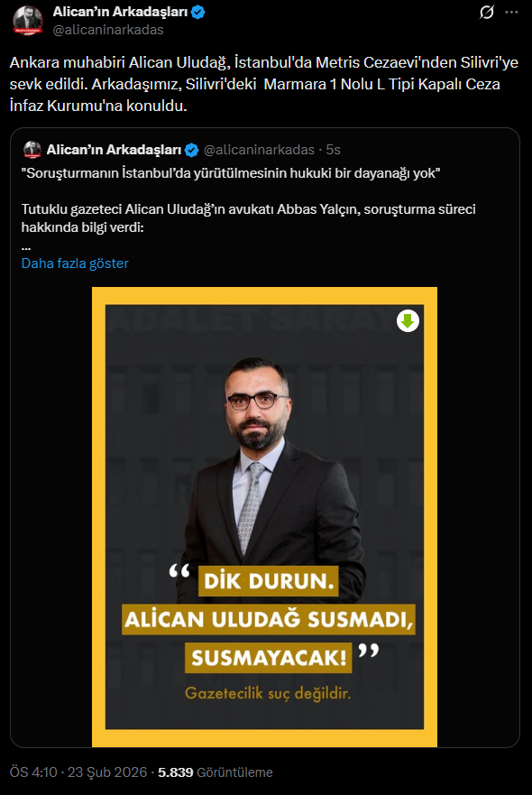532x795 pixels.
Task: Click the Gazetecilik suç değildir caption
Action: 268,693
